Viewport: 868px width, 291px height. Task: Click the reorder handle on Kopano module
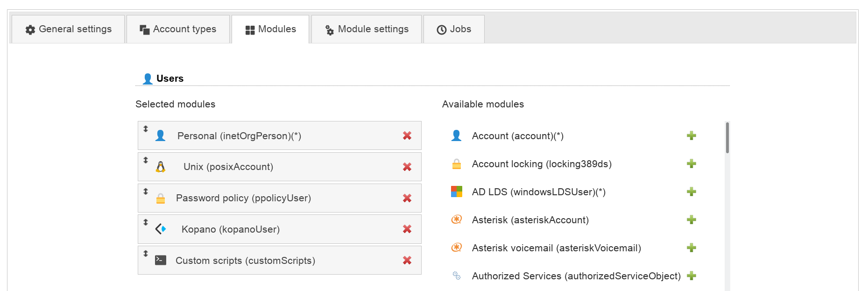[146, 222]
